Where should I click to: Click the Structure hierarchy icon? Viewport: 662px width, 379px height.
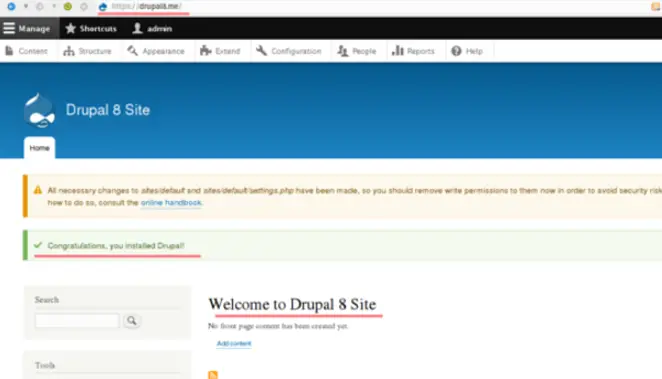pyautogui.click(x=69, y=51)
